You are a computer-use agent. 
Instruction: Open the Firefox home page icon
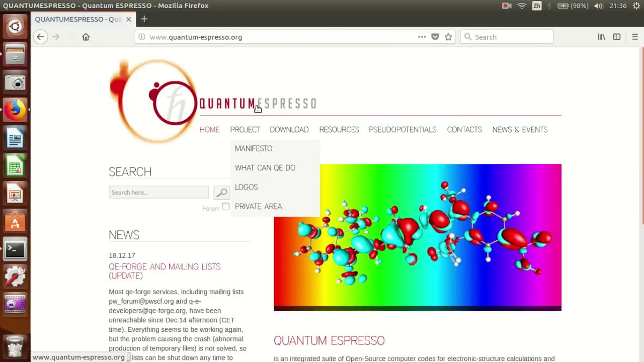(86, 37)
